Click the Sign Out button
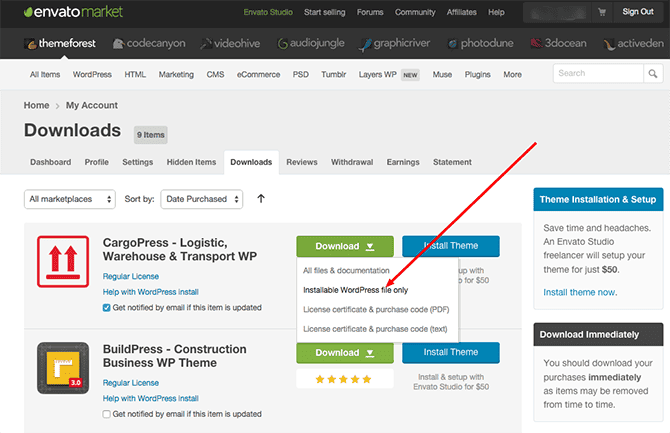This screenshot has width=670, height=433. pyautogui.click(x=638, y=12)
